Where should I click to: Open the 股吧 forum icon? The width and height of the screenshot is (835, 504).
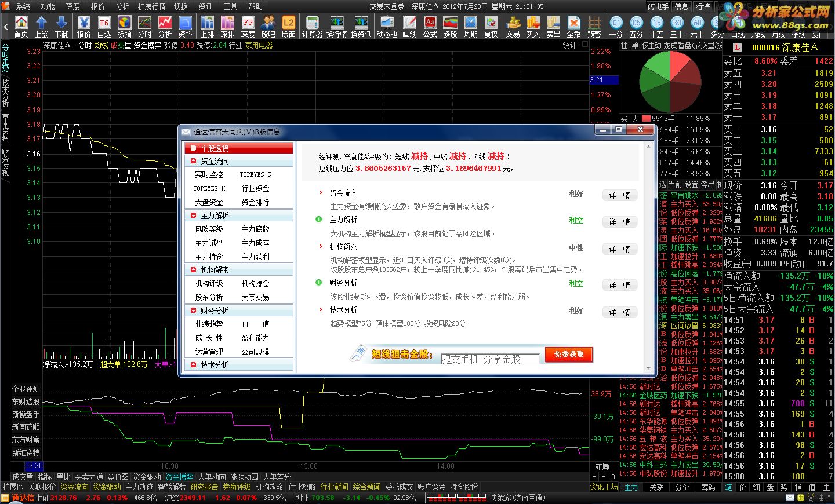click(268, 26)
